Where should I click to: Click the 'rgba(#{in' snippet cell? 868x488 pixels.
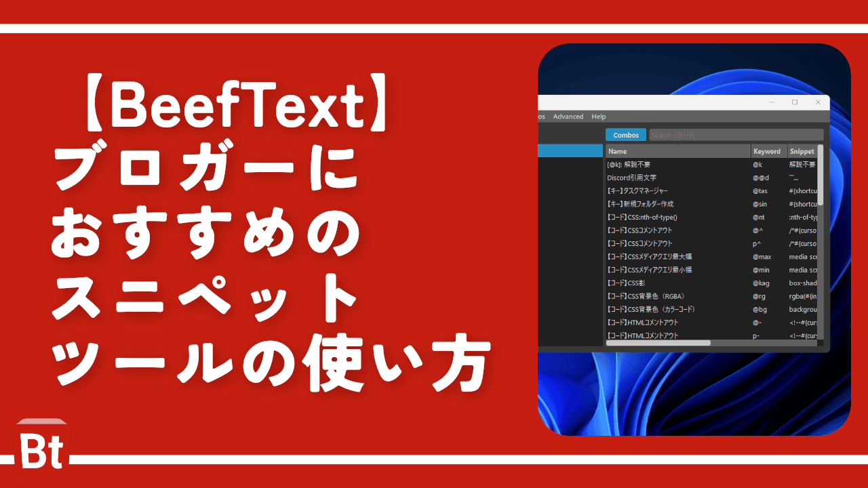pyautogui.click(x=802, y=296)
